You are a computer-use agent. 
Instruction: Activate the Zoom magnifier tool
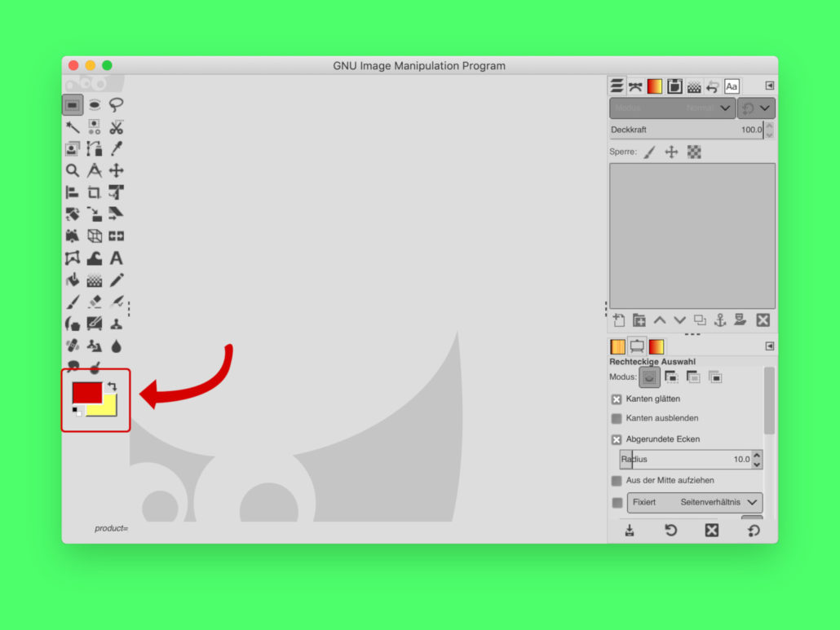click(73, 170)
